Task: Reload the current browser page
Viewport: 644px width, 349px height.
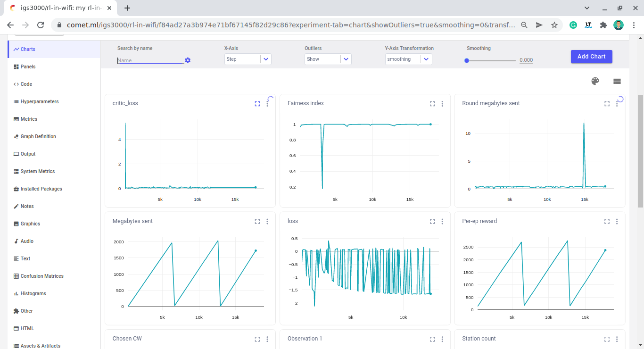Action: (41, 25)
